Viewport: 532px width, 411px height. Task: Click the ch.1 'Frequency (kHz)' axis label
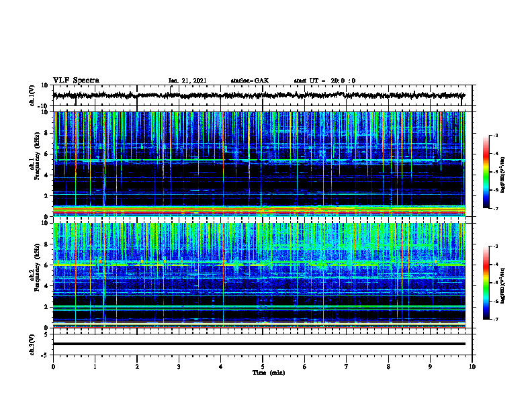37,154
